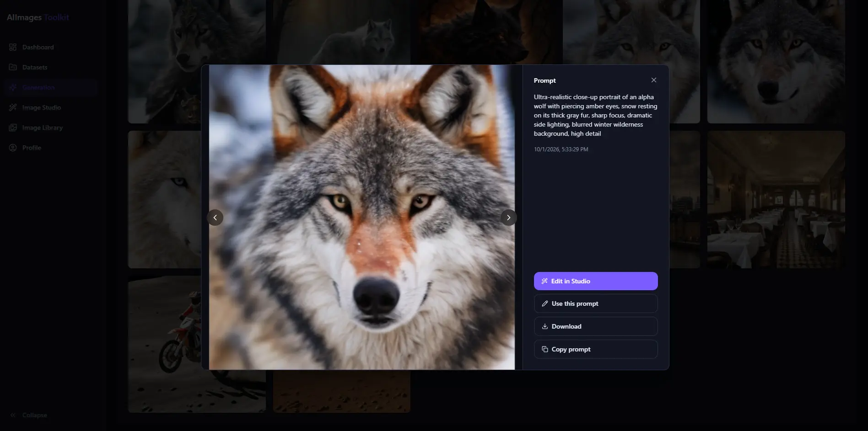Click the Edit in Studio button

tap(596, 281)
